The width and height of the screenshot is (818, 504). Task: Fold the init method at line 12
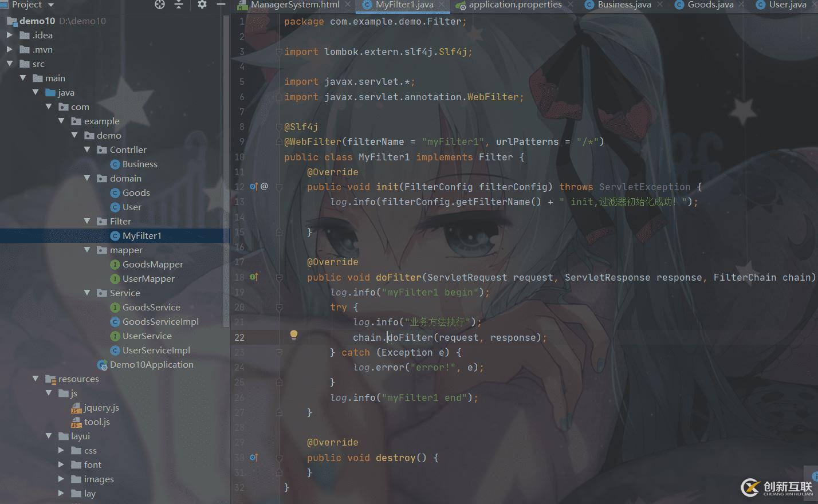click(x=280, y=187)
